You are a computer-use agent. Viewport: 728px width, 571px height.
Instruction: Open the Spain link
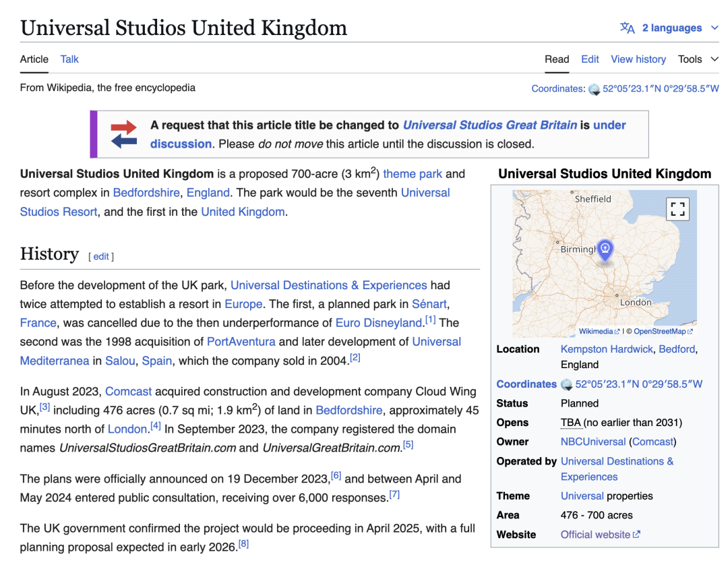point(157,361)
